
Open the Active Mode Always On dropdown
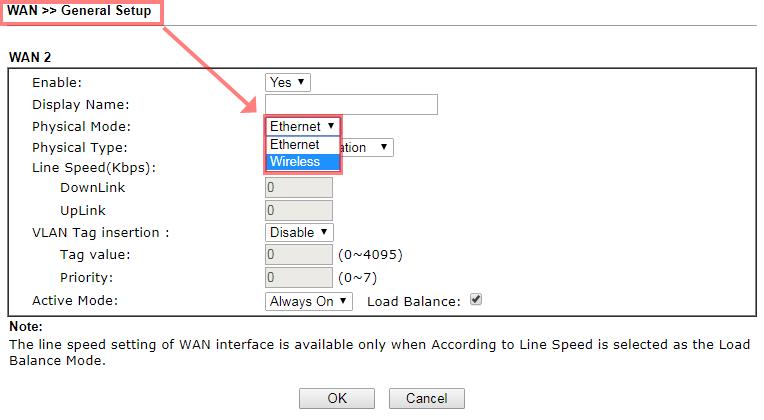tap(309, 300)
